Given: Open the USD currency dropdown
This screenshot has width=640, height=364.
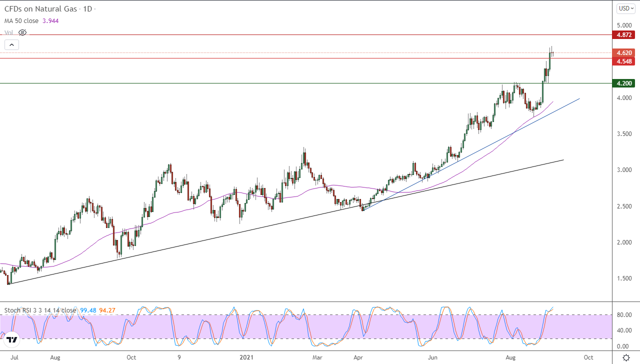Looking at the screenshot, I should pyautogui.click(x=626, y=8).
